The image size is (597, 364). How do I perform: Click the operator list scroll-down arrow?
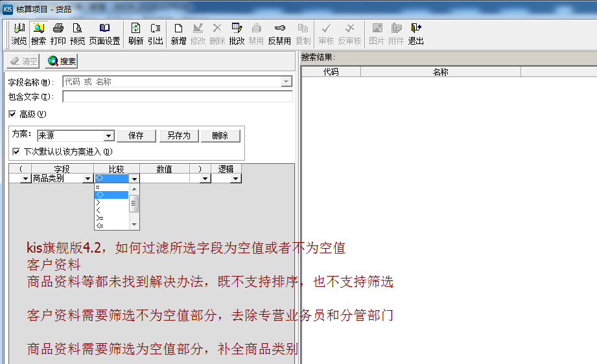[134, 225]
